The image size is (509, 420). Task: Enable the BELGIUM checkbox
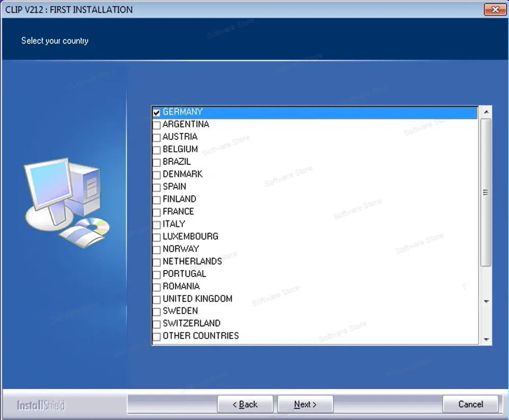point(156,150)
